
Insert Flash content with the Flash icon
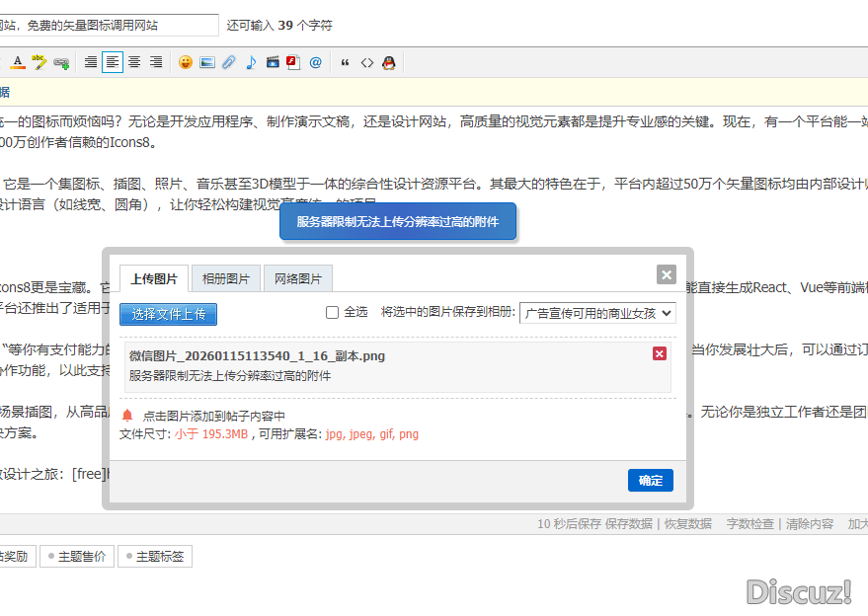[294, 61]
